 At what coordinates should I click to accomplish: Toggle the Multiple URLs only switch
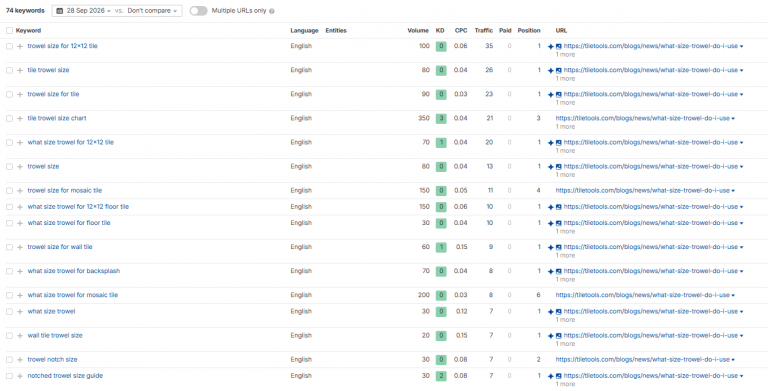(198, 11)
